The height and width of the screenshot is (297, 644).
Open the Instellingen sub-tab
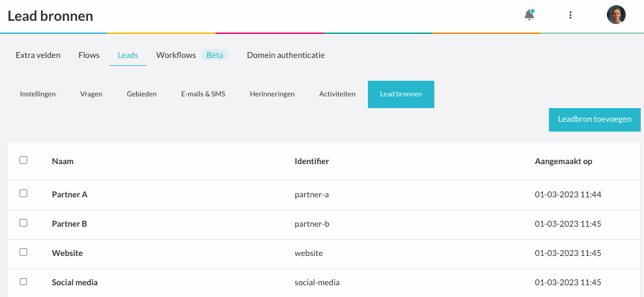point(38,94)
